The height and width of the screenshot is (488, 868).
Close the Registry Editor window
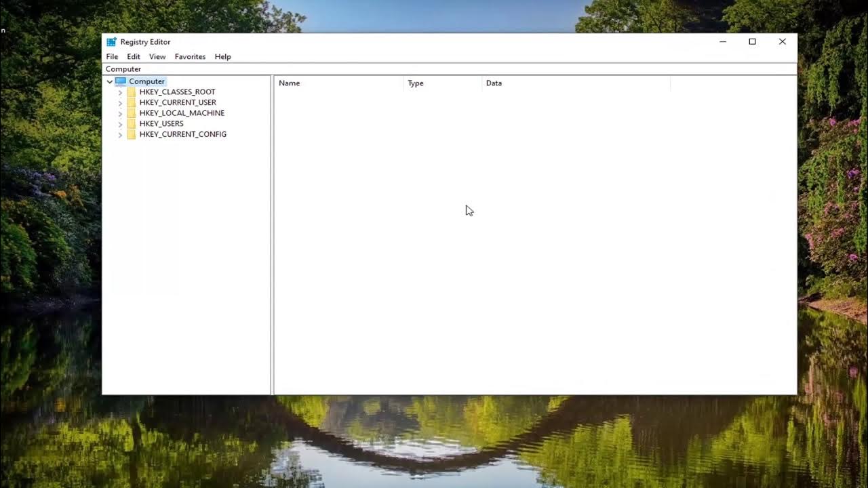click(x=782, y=42)
